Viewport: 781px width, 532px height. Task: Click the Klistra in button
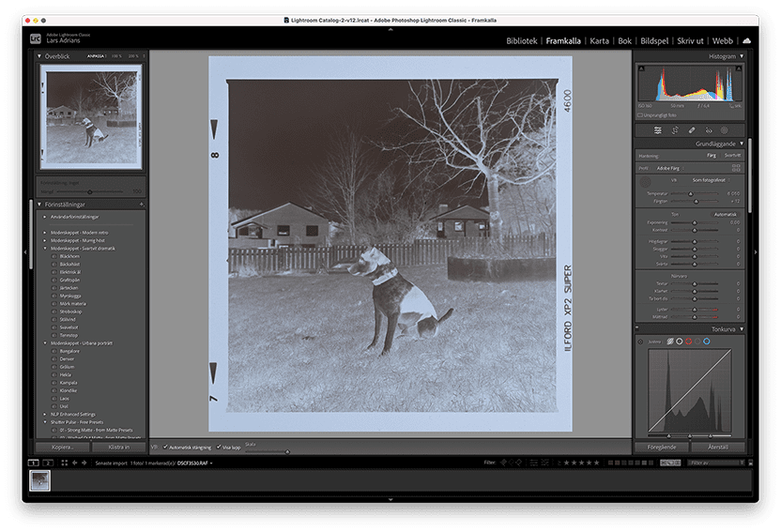(x=119, y=447)
